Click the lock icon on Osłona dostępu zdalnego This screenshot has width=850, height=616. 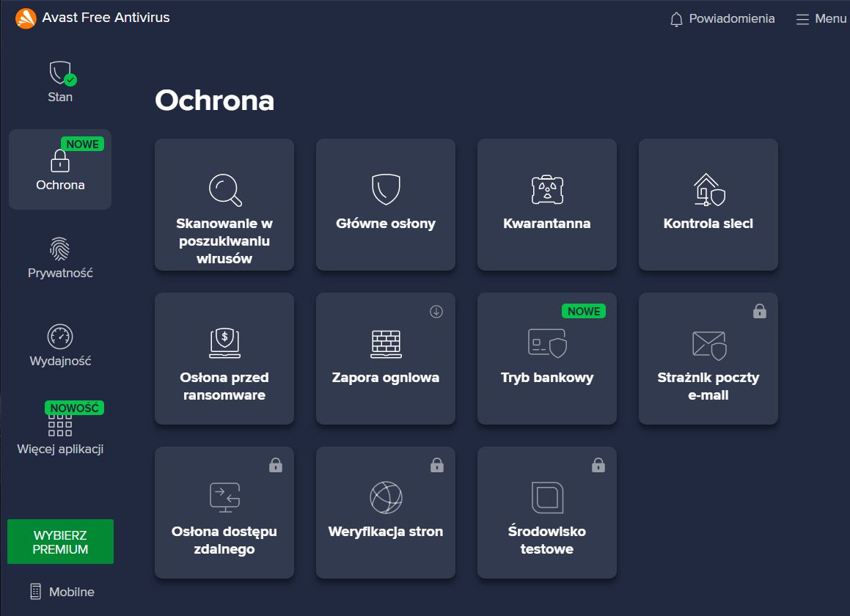[276, 465]
